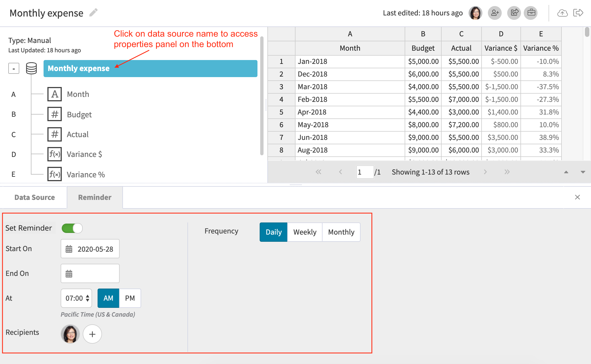The width and height of the screenshot is (591, 364).
Task: Switch to the Reminder tab
Action: pyautogui.click(x=95, y=197)
